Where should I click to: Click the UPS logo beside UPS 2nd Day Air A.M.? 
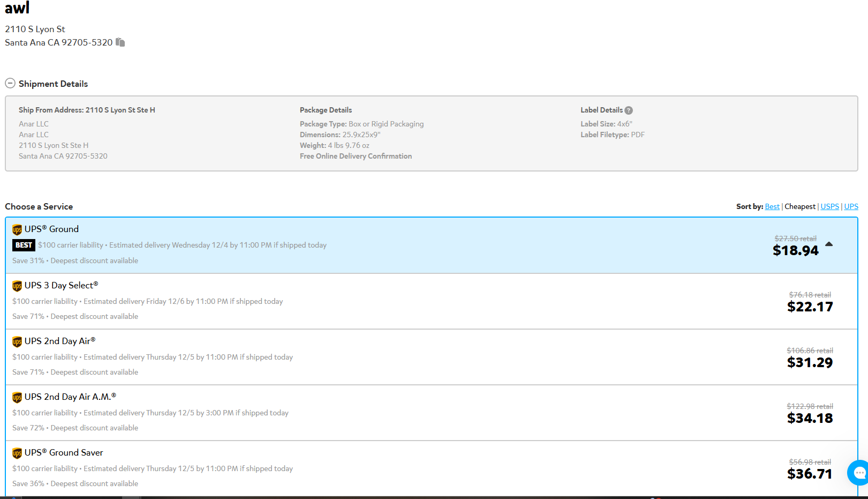17,397
